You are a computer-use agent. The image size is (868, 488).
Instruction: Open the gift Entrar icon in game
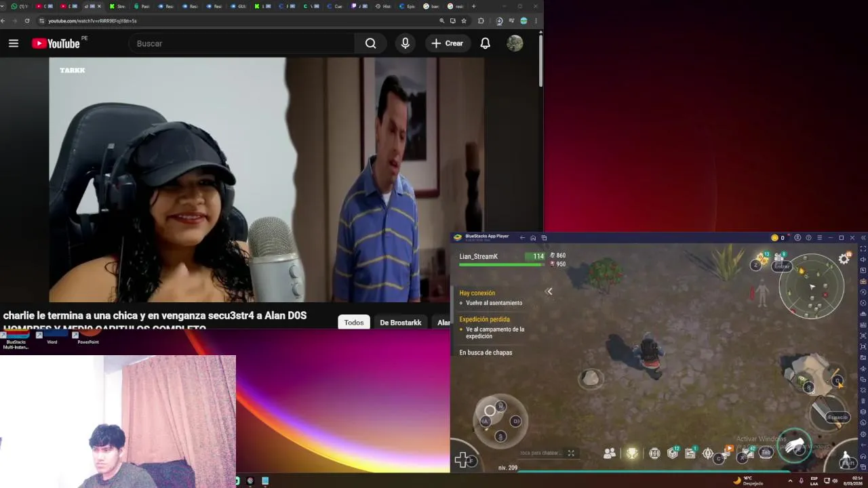coord(781,261)
